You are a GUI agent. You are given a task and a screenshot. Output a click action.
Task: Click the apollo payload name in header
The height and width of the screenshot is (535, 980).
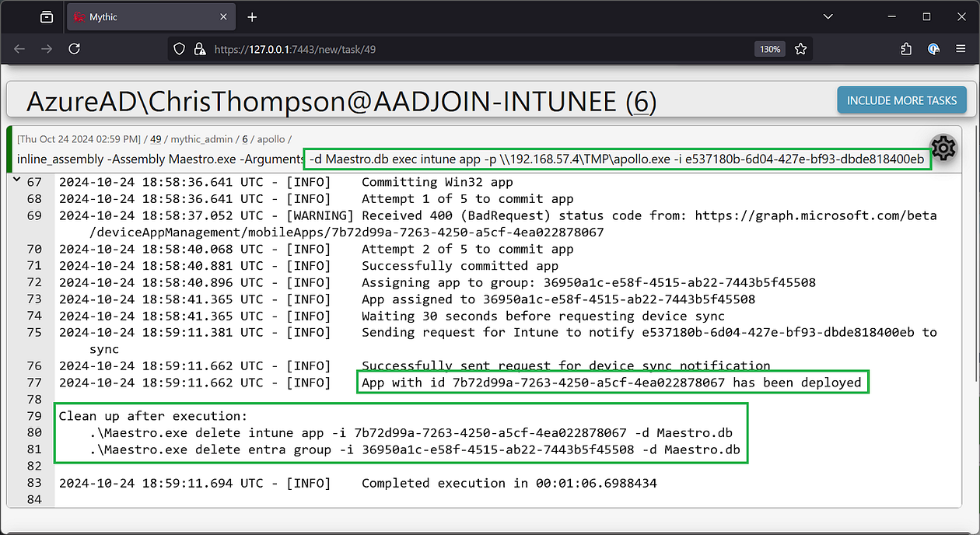pyautogui.click(x=269, y=139)
